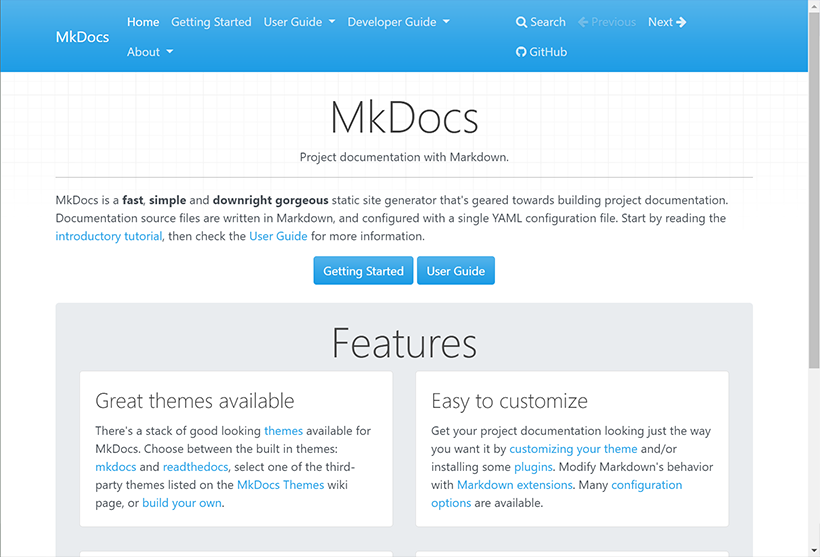The width and height of the screenshot is (820, 557).
Task: Click the Search magnifier icon
Action: point(521,22)
